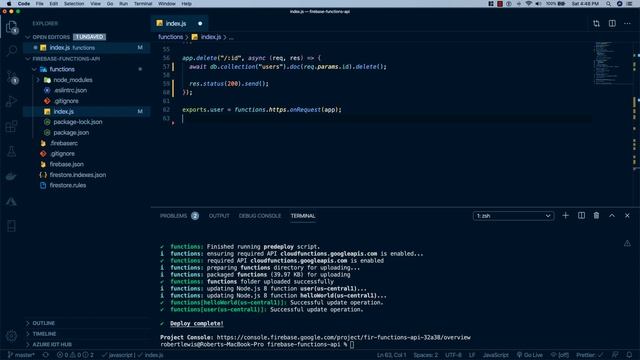The width and height of the screenshot is (640, 360).
Task: Close the terminal panel
Action: 627,216
